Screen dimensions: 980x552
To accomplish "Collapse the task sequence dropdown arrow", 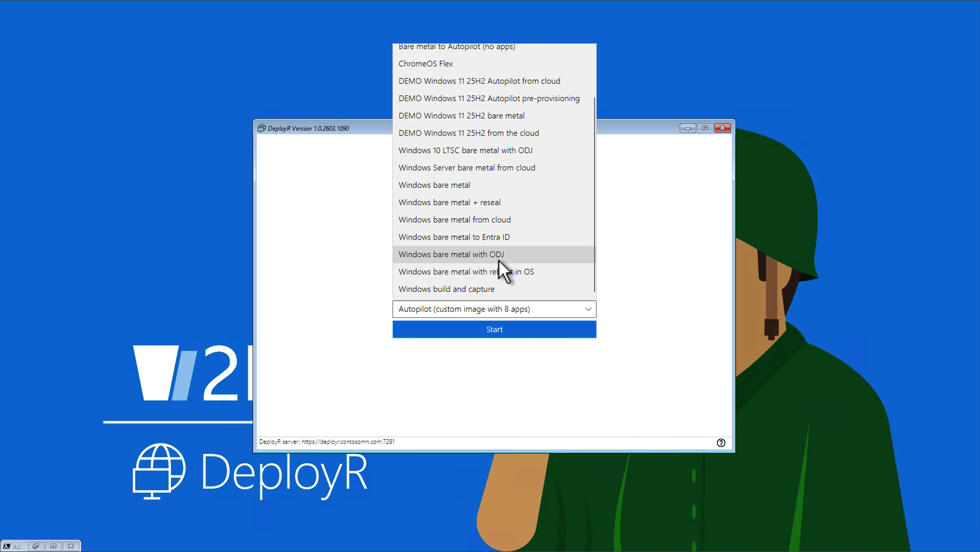I will click(x=588, y=309).
